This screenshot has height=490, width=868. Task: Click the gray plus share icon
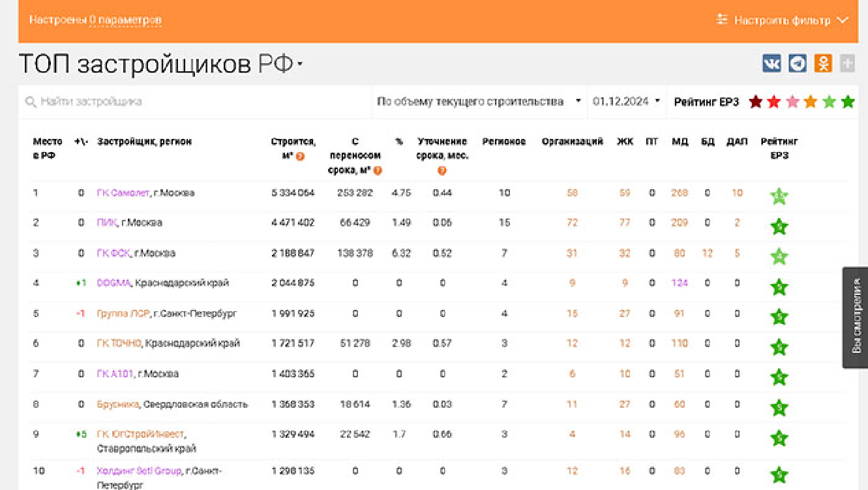tap(847, 63)
